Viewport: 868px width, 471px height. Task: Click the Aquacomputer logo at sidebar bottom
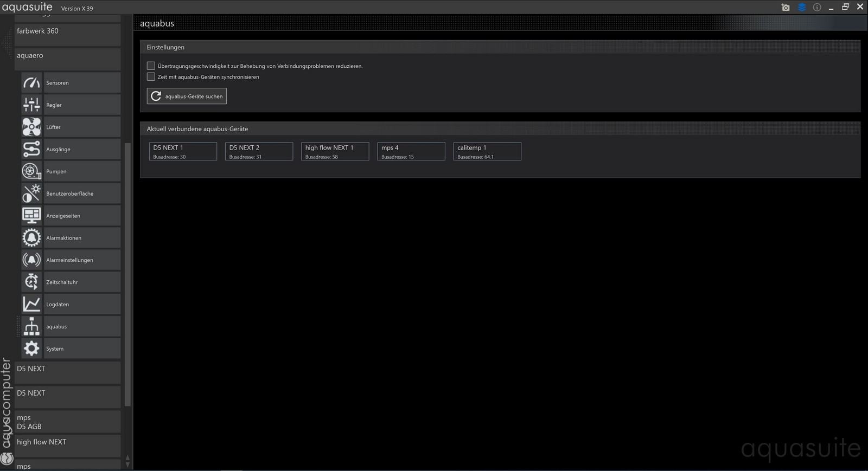[x=7, y=458]
